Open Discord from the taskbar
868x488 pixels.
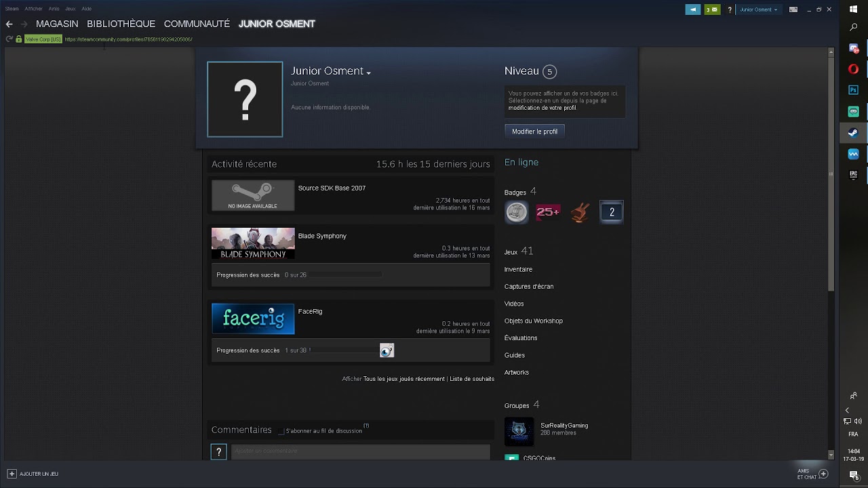click(854, 48)
